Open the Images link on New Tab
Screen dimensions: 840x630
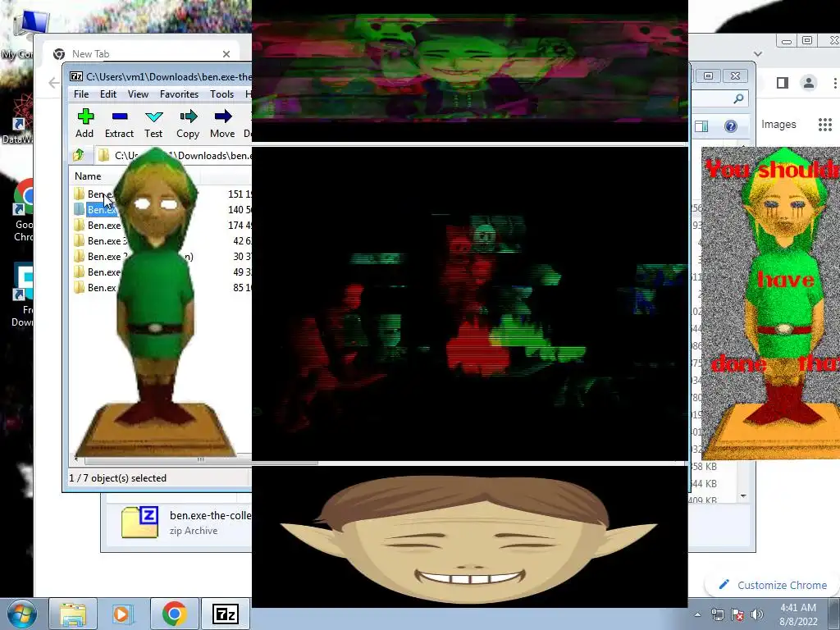[x=778, y=125]
